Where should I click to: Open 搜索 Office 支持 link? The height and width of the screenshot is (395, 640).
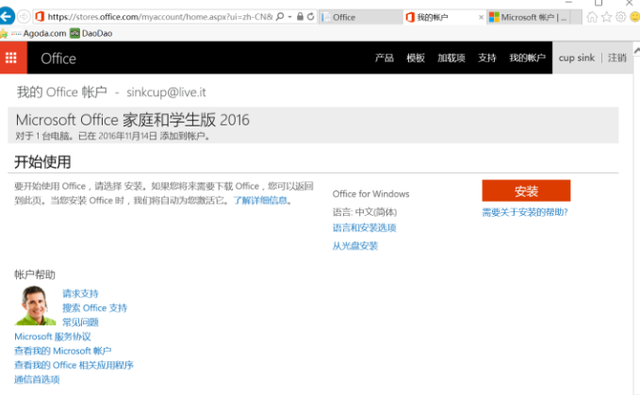point(95,308)
